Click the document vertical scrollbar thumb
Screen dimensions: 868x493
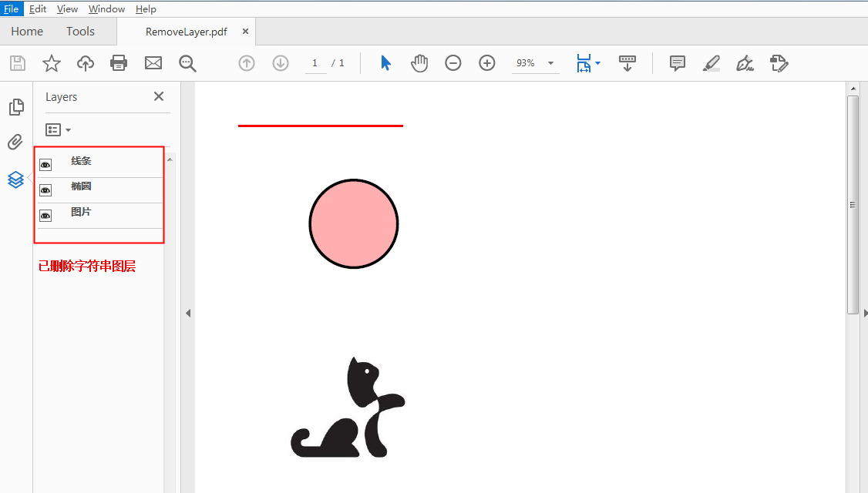tap(853, 205)
